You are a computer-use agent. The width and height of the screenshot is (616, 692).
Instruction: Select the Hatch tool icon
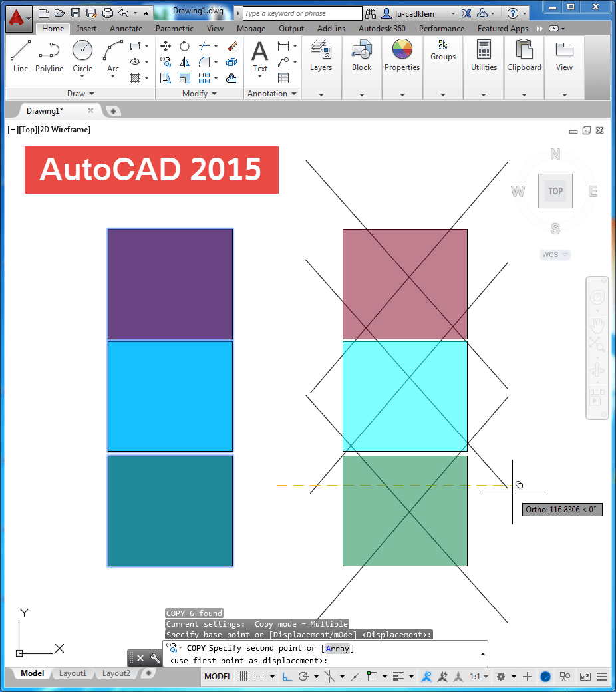click(x=135, y=78)
